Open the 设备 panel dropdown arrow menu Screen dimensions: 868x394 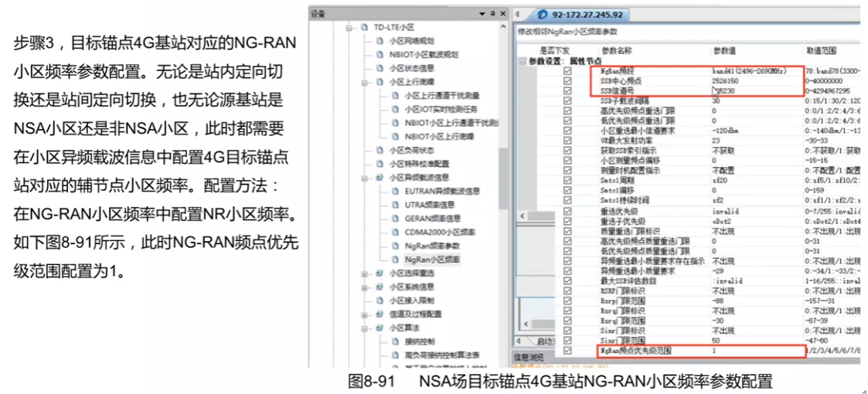483,14
